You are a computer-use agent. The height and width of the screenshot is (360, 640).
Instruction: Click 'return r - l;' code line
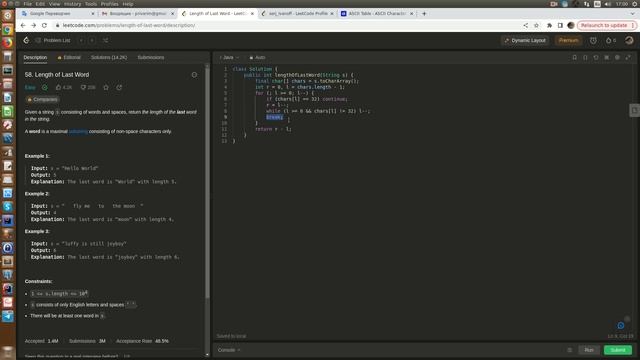pyautogui.click(x=273, y=129)
